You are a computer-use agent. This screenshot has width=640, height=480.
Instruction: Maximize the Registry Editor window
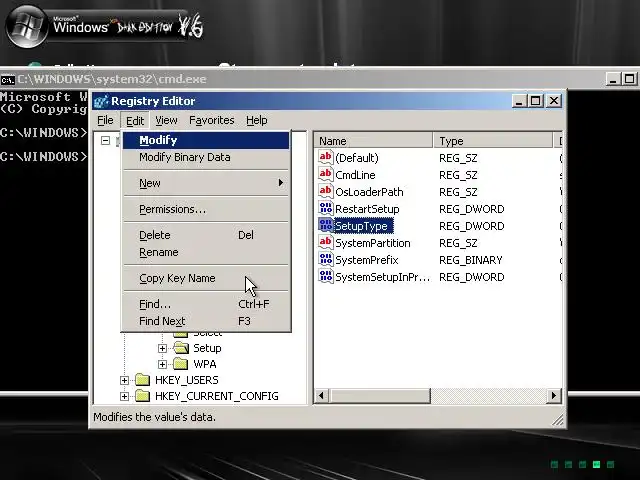coord(535,101)
